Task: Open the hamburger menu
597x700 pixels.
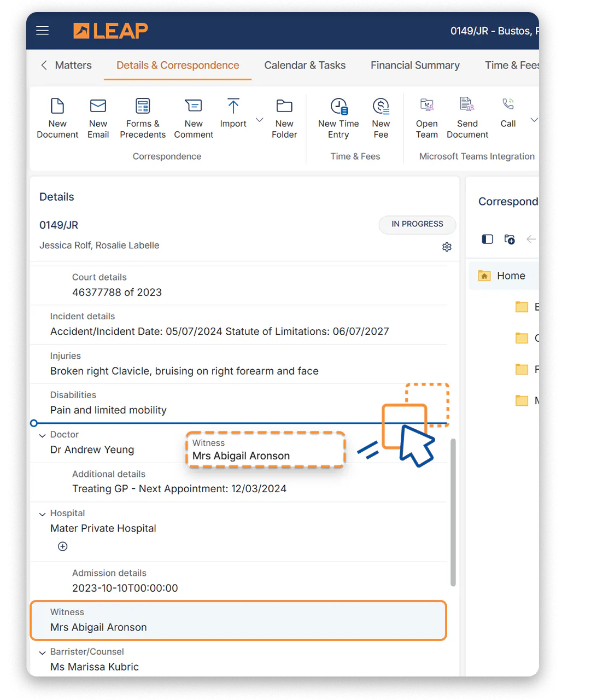Action: pyautogui.click(x=43, y=31)
